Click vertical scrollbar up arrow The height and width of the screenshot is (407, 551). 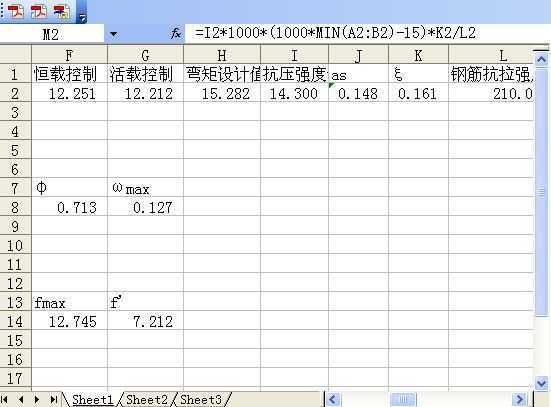coord(541,59)
